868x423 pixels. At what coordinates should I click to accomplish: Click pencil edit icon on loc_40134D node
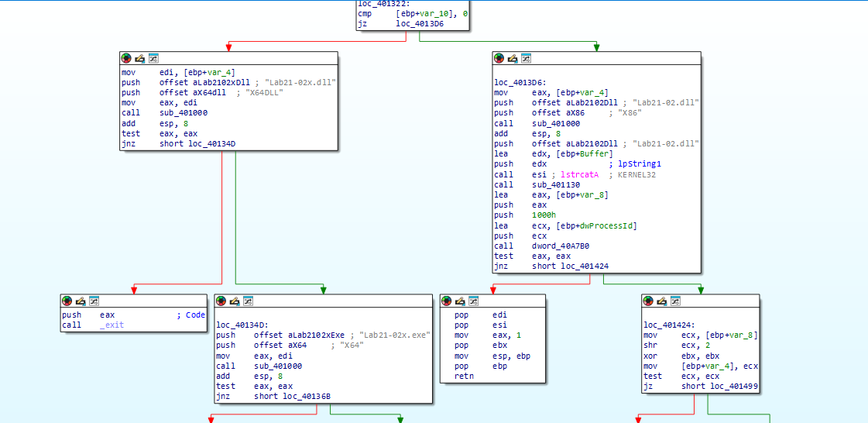pyautogui.click(x=235, y=301)
